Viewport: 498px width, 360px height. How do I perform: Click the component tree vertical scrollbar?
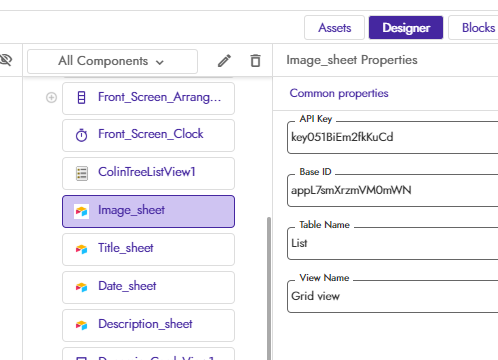coord(269,288)
